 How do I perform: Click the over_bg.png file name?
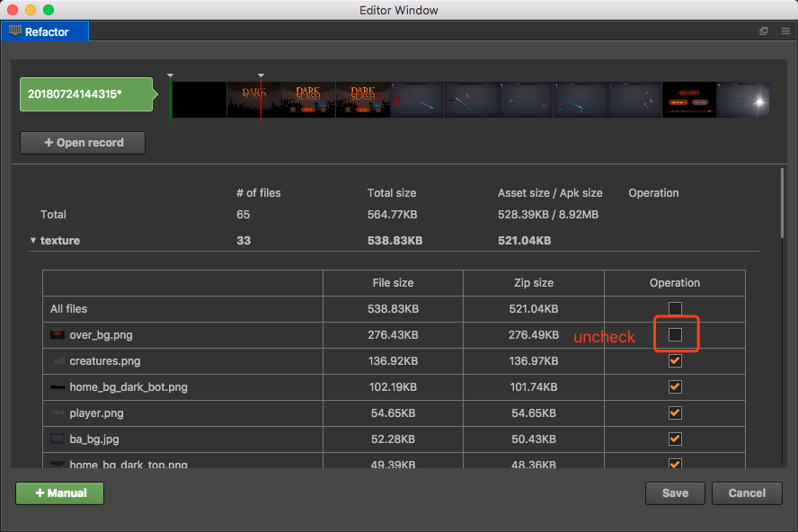point(101,335)
